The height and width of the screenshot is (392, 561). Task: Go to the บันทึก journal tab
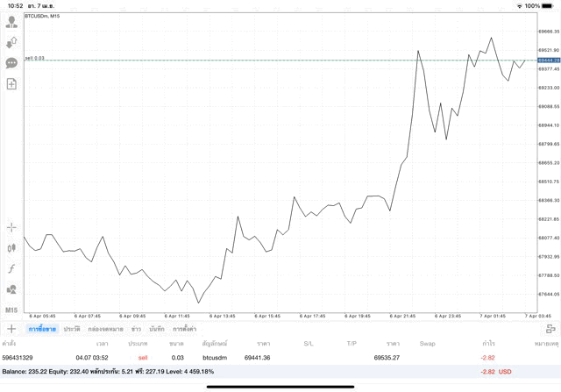[157, 329]
